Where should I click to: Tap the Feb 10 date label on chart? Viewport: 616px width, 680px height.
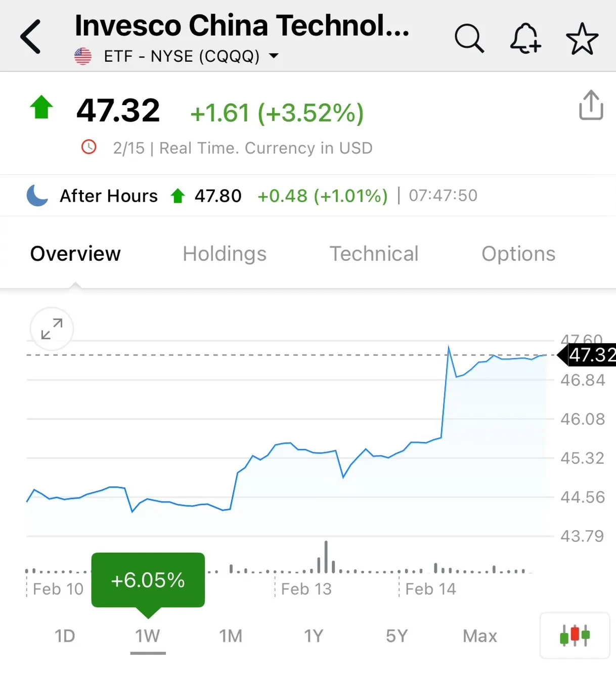click(x=58, y=589)
